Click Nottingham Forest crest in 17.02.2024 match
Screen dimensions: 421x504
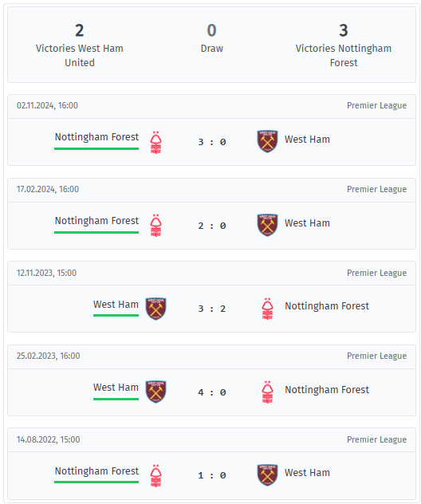(x=155, y=226)
